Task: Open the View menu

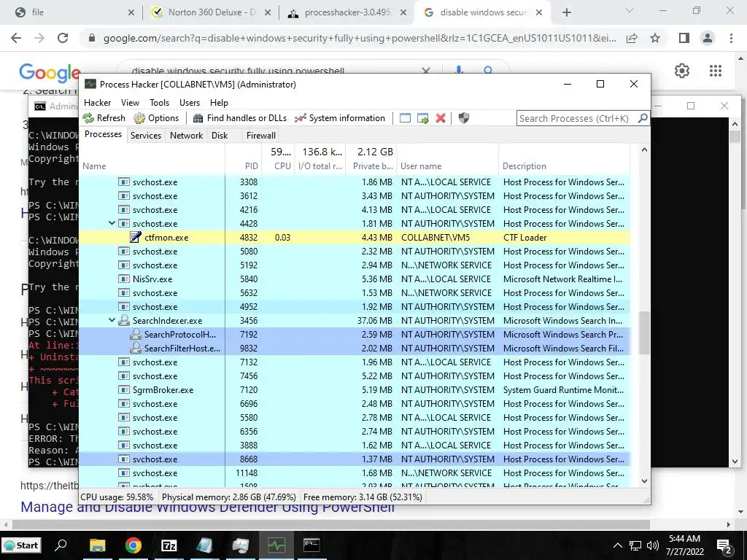Action: tap(130, 102)
